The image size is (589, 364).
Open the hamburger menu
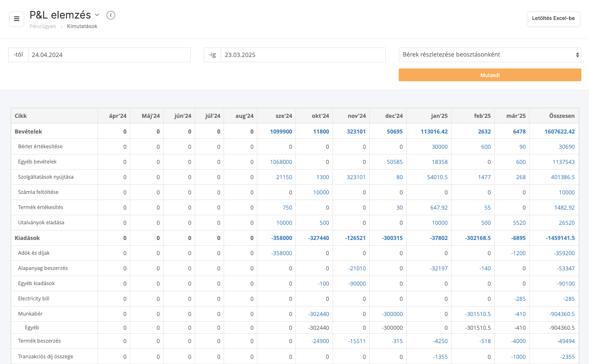click(x=17, y=19)
